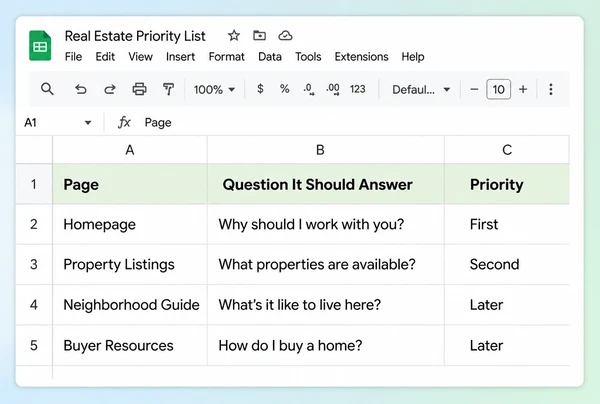The image size is (600, 404).
Task: Select row 5 header
Action: (34, 345)
